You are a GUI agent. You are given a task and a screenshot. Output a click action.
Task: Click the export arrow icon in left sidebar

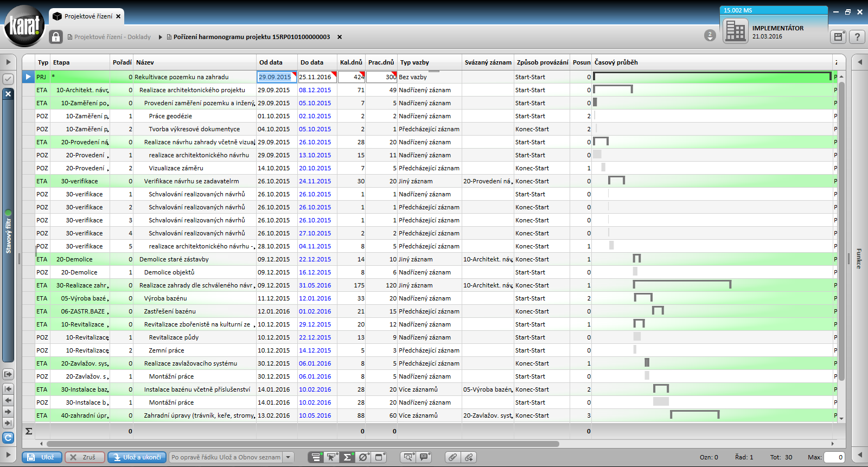[8, 374]
